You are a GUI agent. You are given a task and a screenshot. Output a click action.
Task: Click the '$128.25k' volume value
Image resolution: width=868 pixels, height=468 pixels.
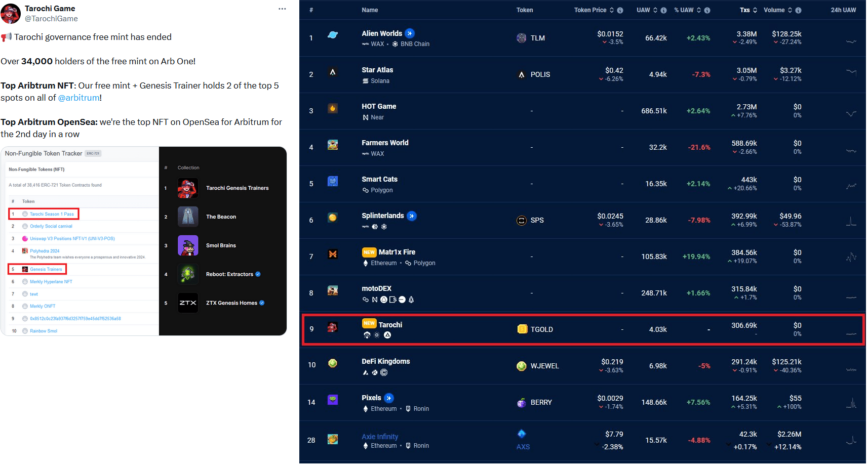pyautogui.click(x=786, y=34)
